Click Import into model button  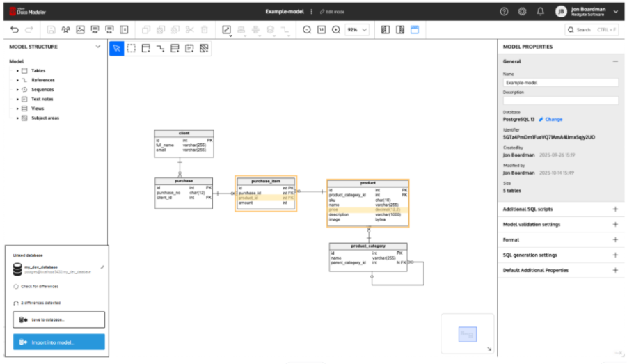[x=58, y=342]
